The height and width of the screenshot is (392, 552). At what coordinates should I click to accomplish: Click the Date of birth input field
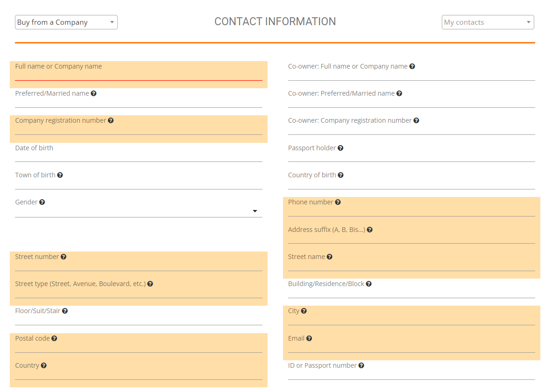138,157
